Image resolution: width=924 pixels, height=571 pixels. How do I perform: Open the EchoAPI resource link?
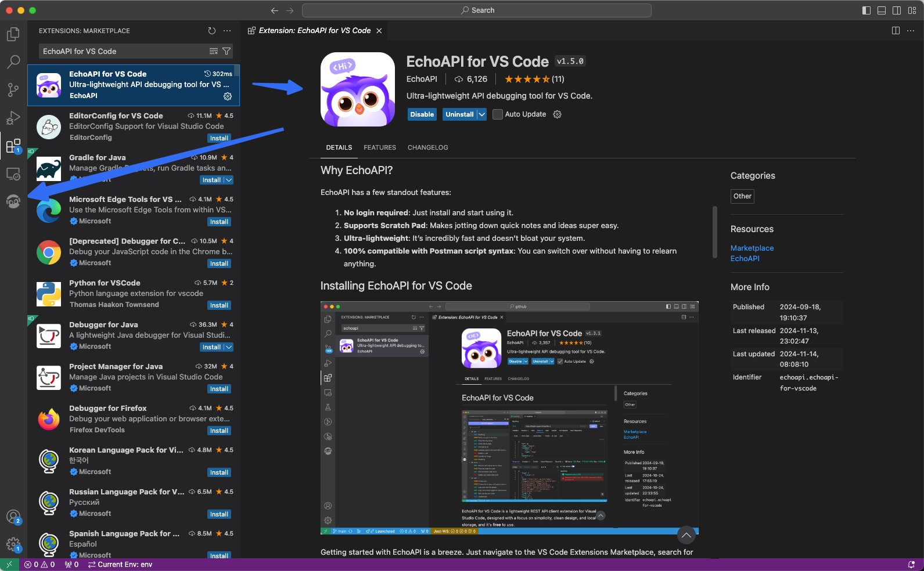[x=745, y=258]
